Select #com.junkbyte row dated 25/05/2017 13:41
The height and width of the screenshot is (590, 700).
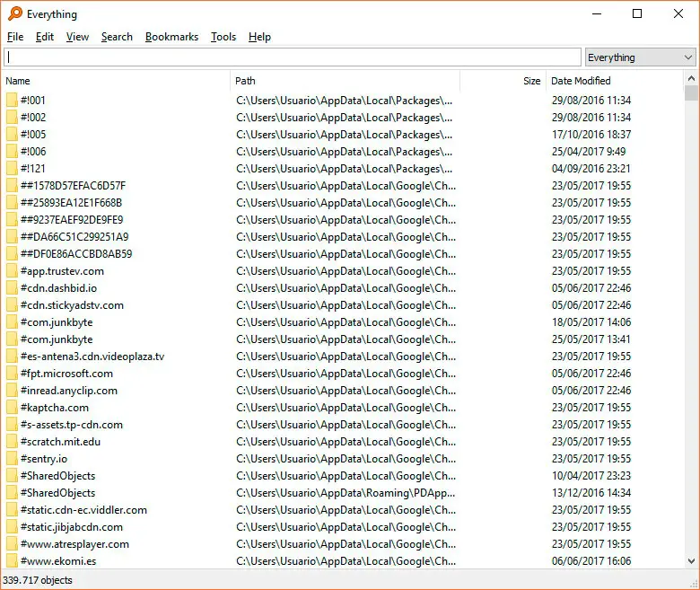[343, 339]
